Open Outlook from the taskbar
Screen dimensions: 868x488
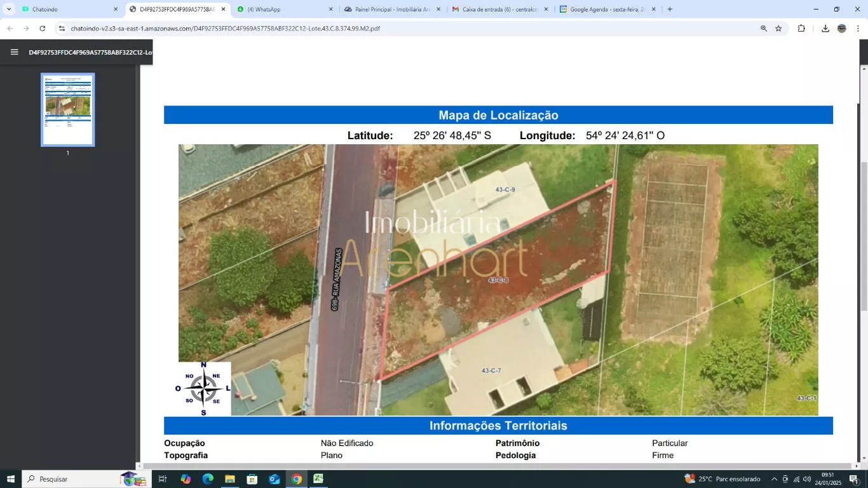tap(275, 478)
